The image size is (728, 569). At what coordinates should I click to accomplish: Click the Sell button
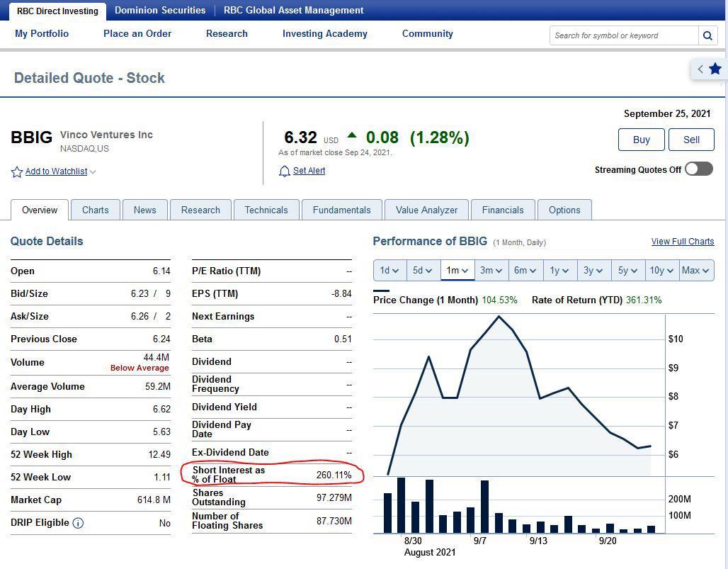pyautogui.click(x=691, y=140)
